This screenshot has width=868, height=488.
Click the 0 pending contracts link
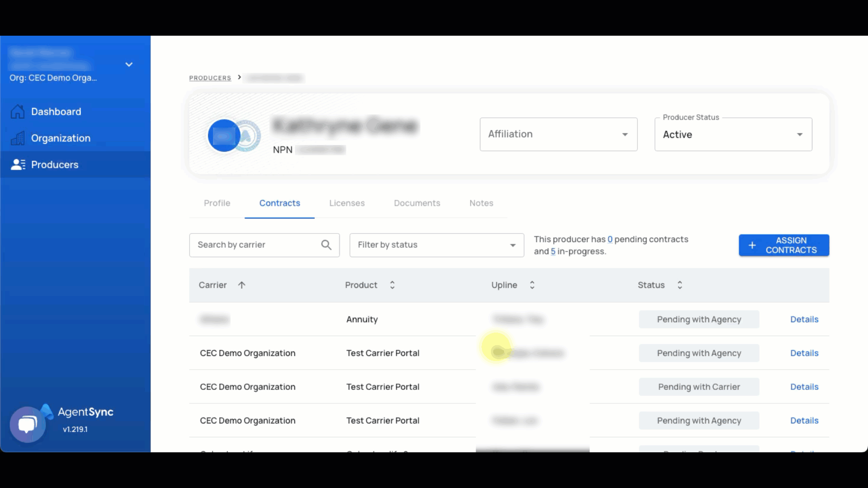click(610, 239)
